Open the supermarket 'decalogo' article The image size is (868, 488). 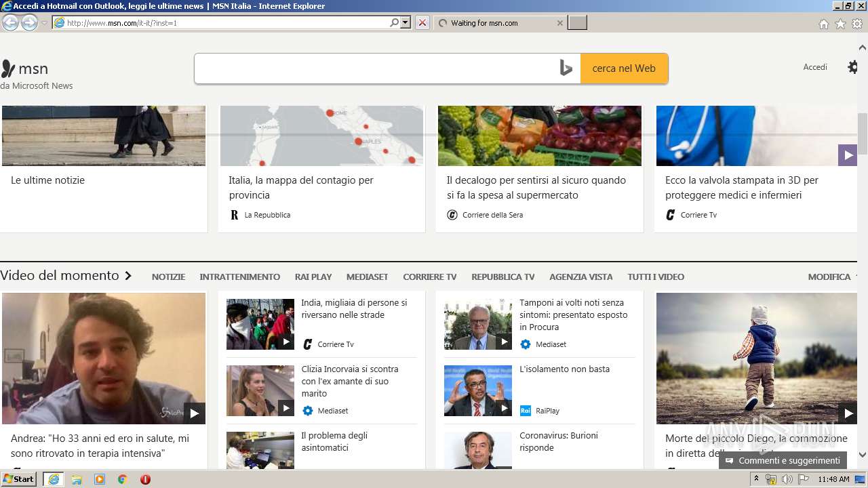click(x=536, y=188)
